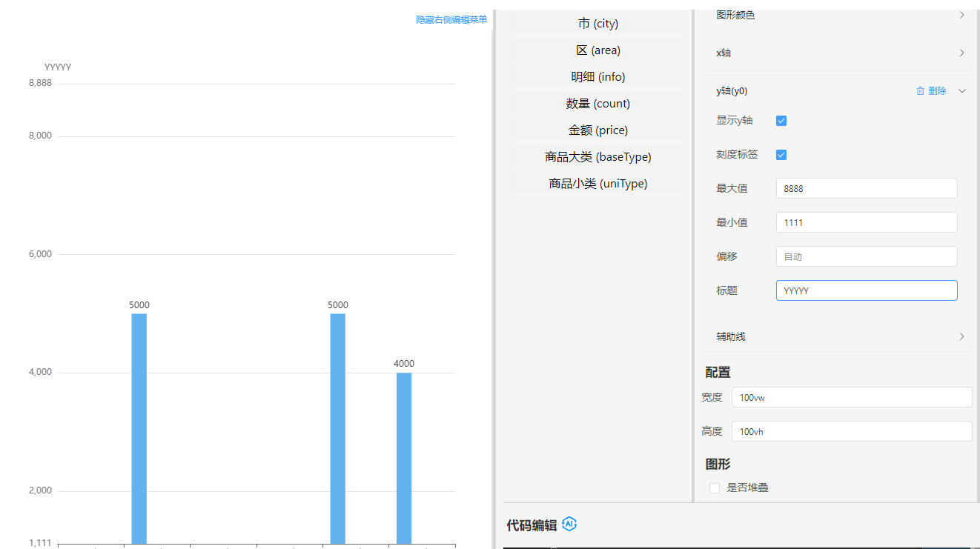Click the 商品大类 (baseType) field

597,157
